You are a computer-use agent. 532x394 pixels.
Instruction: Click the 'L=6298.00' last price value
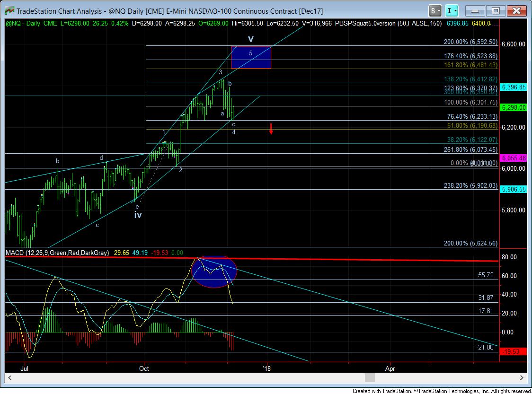coord(75,23)
